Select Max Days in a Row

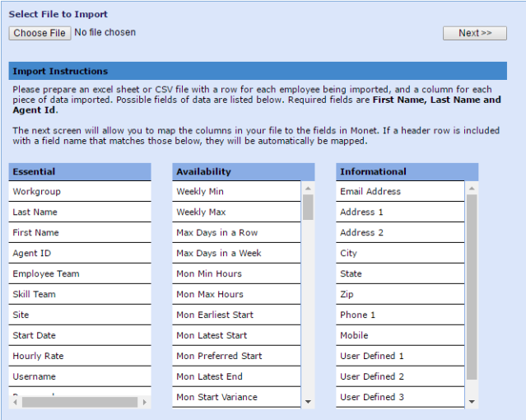tap(237, 233)
